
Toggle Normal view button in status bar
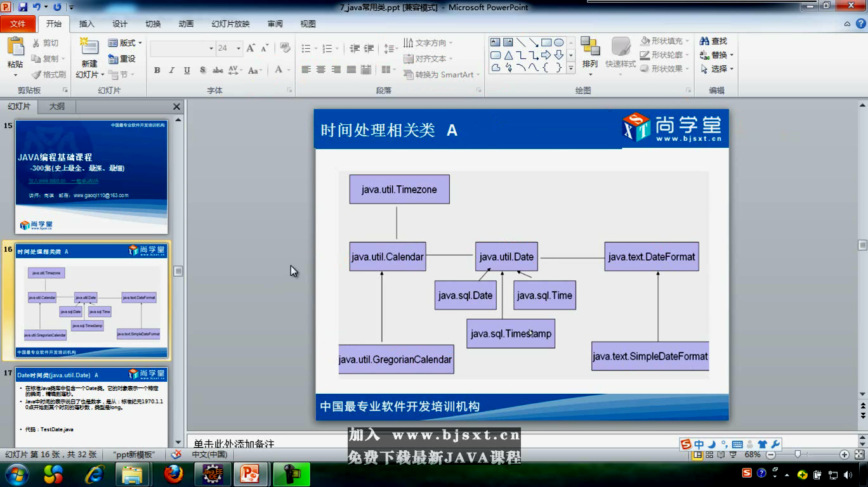pyautogui.click(x=697, y=455)
